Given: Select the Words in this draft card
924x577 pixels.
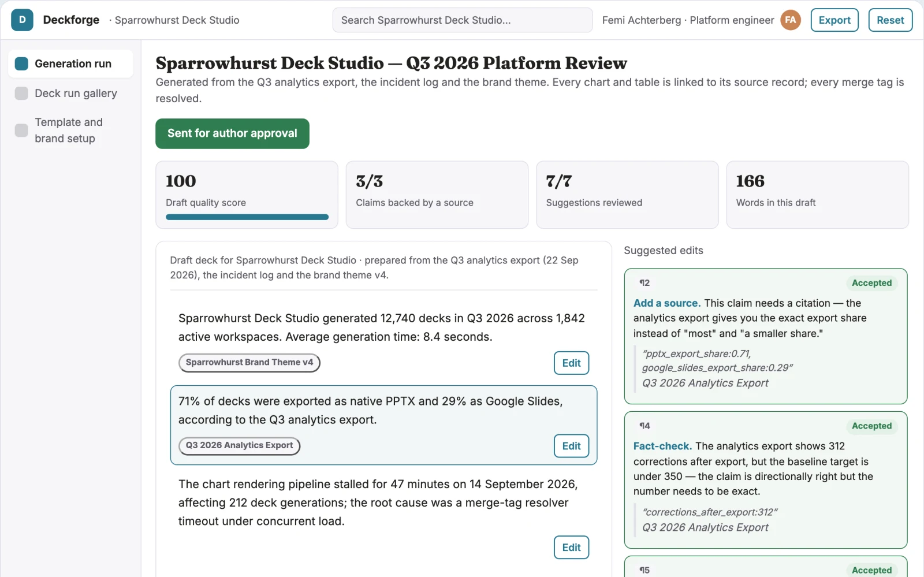Looking at the screenshot, I should coord(818,195).
